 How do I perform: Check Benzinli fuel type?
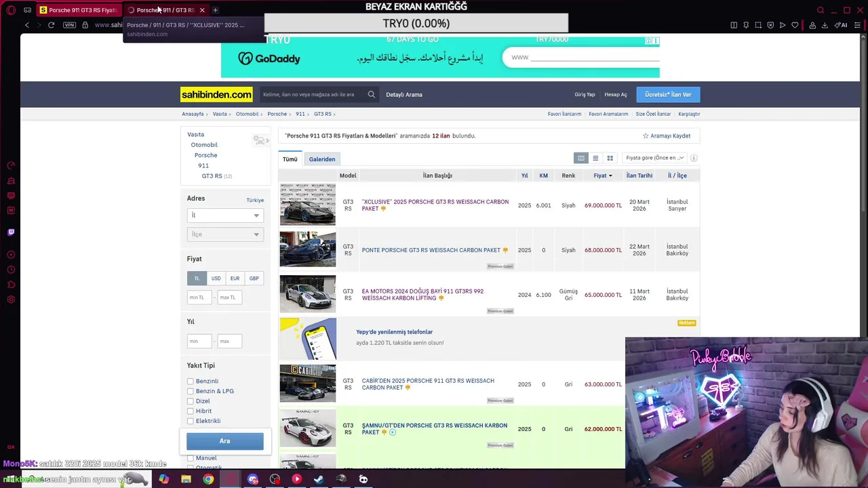[191, 382]
